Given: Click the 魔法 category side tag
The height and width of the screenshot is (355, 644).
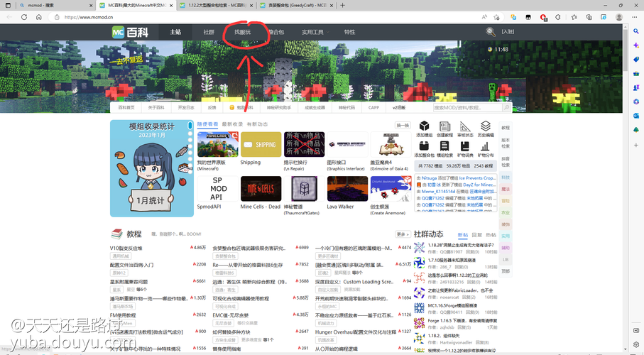Looking at the screenshot, I should coord(506,189).
